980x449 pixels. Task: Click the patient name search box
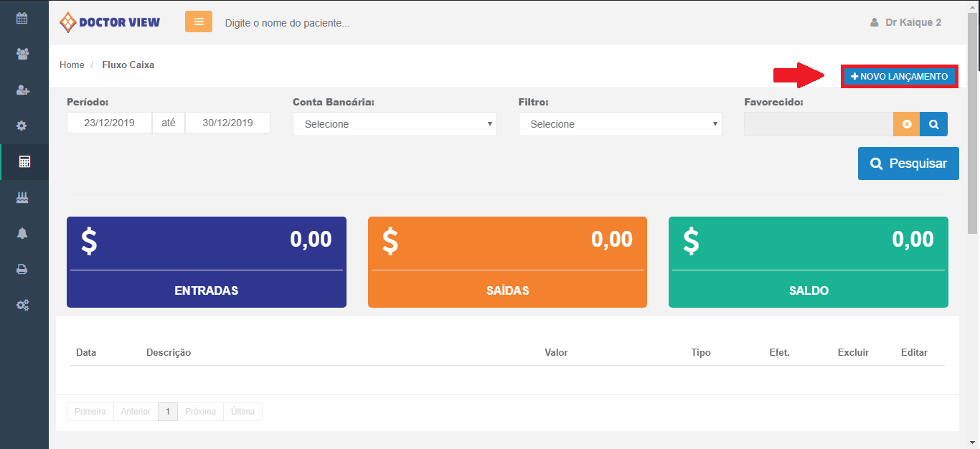click(x=287, y=23)
